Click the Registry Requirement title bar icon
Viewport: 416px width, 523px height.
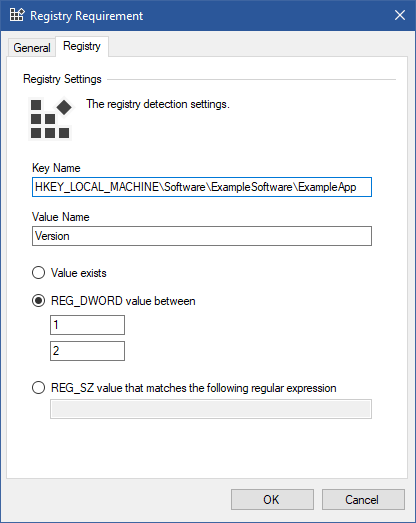tap(17, 15)
